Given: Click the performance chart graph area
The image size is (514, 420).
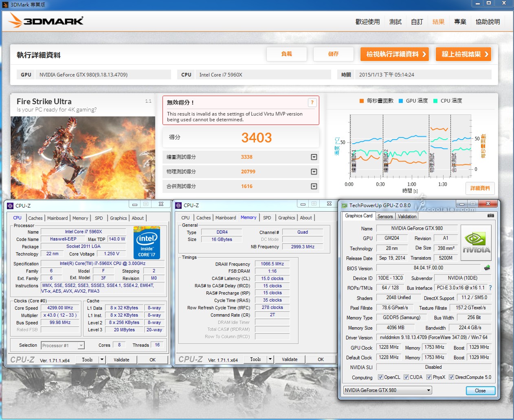Looking at the screenshot, I should pyautogui.click(x=411, y=146).
